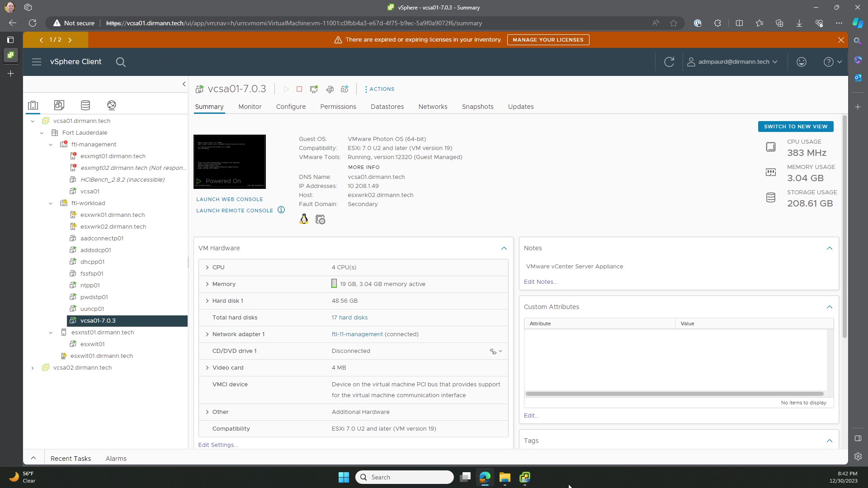Image resolution: width=868 pixels, height=488 pixels.
Task: Switch to the Monitor tab
Action: click(x=250, y=107)
